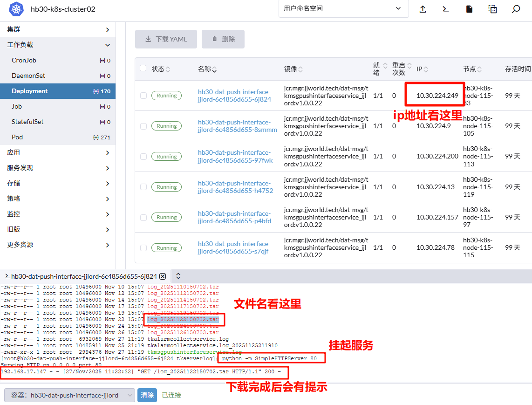532x405 pixels.
Task: Open StatefulSet in the workloads menu
Action: coord(27,122)
